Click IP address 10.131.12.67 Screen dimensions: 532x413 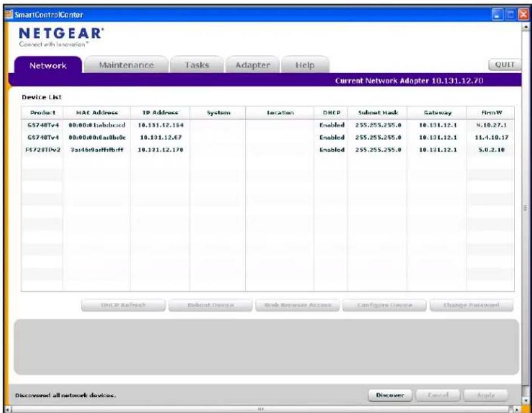click(x=161, y=137)
